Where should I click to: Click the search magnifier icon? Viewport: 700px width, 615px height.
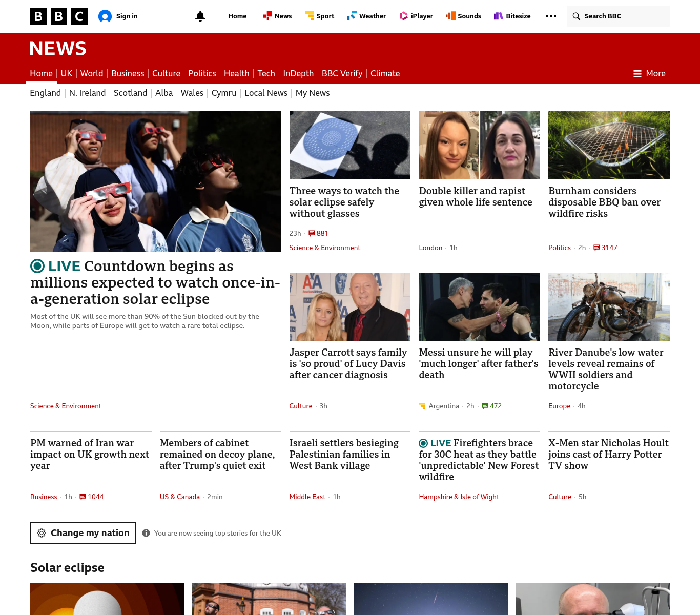pos(577,16)
